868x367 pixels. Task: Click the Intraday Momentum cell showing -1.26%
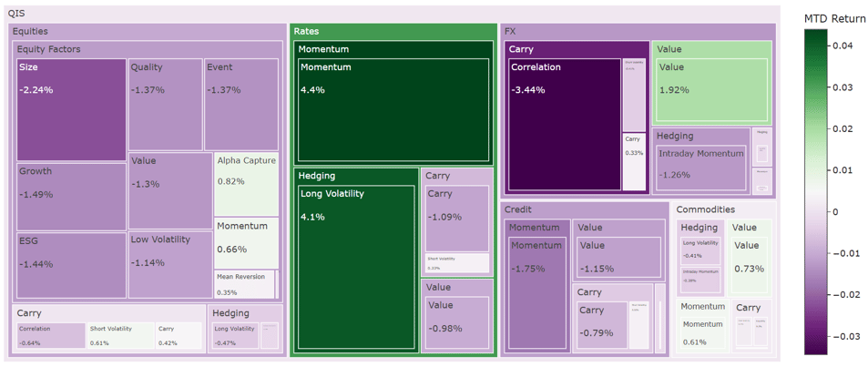point(701,168)
